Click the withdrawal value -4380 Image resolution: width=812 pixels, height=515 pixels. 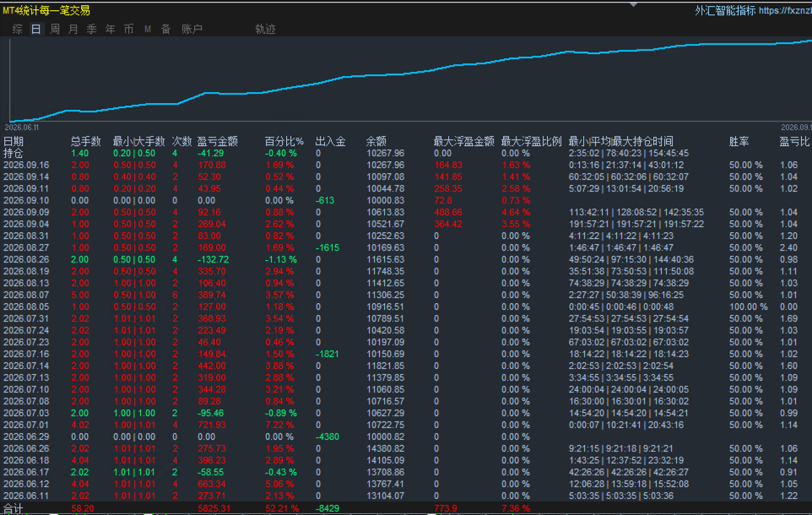[328, 436]
